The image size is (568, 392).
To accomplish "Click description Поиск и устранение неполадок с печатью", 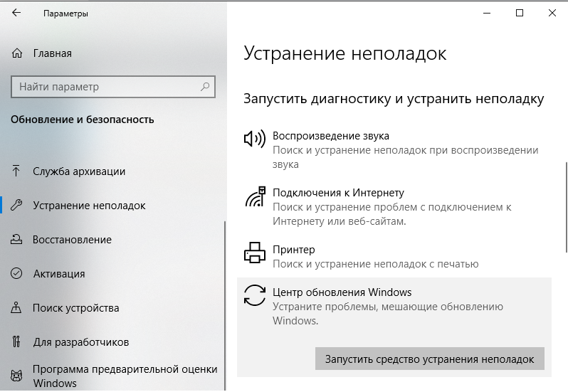I will [x=375, y=264].
